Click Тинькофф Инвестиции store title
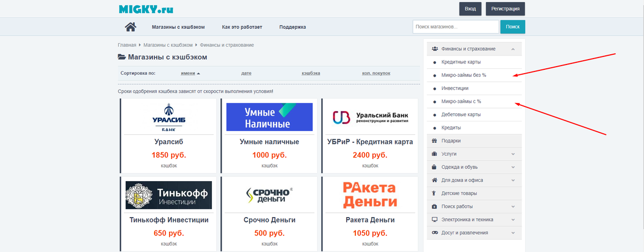 169,220
